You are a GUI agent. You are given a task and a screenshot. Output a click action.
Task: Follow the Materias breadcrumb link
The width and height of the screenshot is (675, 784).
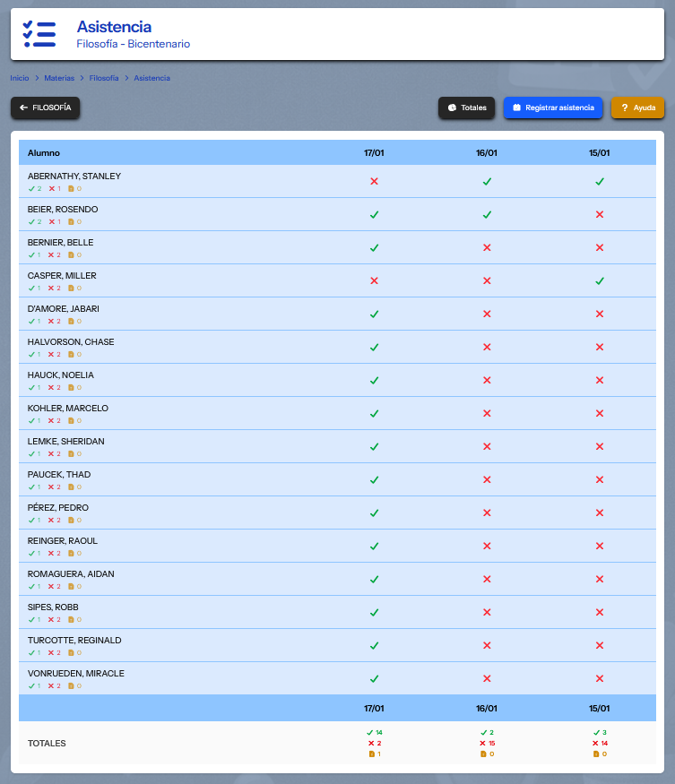59,78
